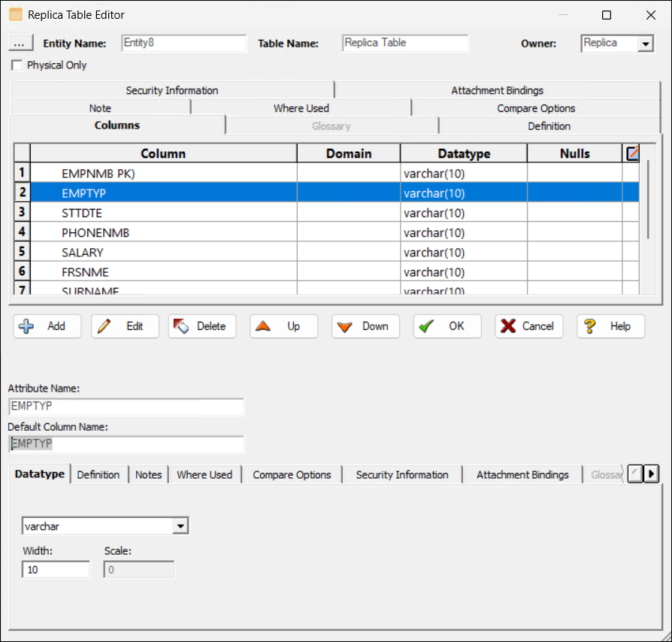Click the orange Down arrow icon

point(344,327)
